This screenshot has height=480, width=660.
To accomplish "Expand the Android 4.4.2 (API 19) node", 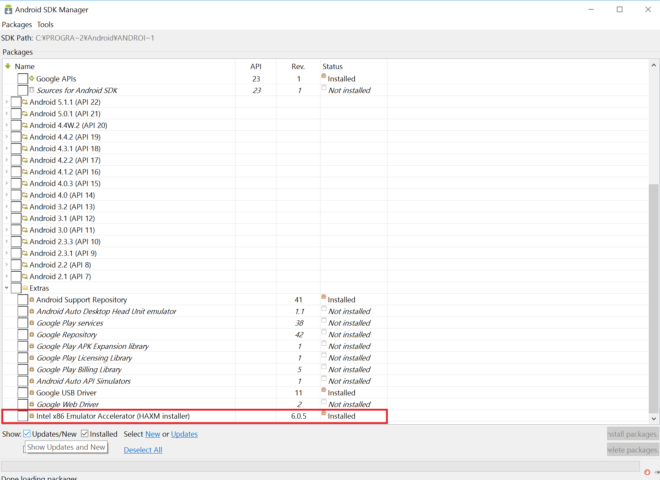I will pyautogui.click(x=7, y=137).
